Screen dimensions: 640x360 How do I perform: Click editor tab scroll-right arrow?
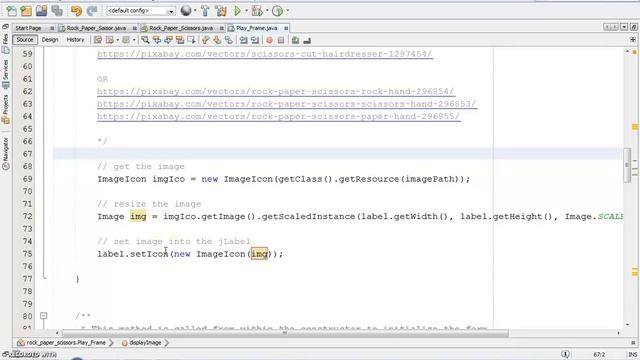[x=615, y=27]
